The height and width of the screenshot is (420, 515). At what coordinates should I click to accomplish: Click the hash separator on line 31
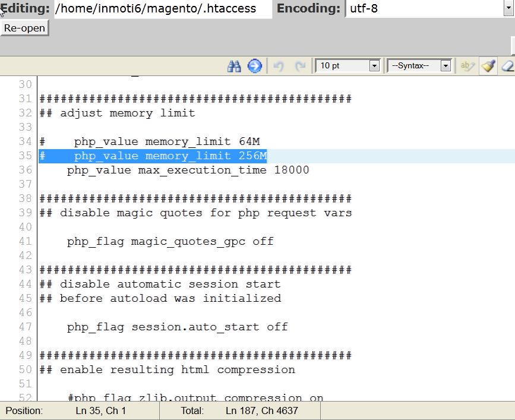196,99
